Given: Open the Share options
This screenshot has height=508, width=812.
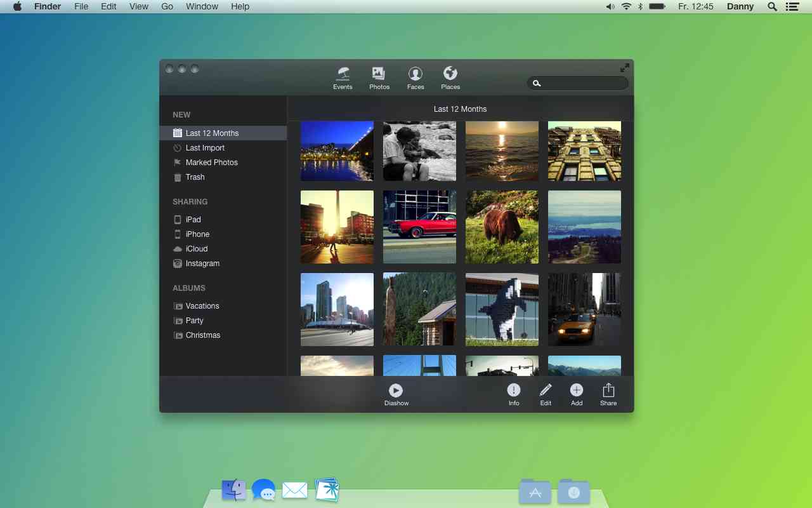Looking at the screenshot, I should (608, 394).
